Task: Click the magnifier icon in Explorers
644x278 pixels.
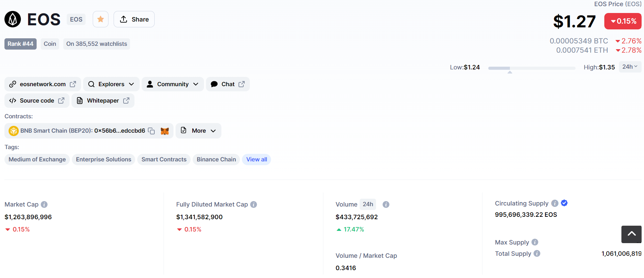Action: [91, 84]
